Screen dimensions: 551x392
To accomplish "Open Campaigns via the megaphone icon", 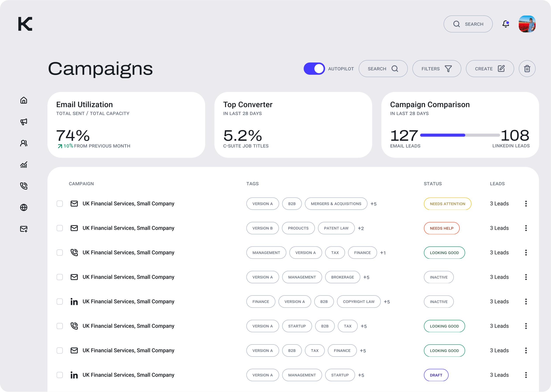I will pos(24,122).
